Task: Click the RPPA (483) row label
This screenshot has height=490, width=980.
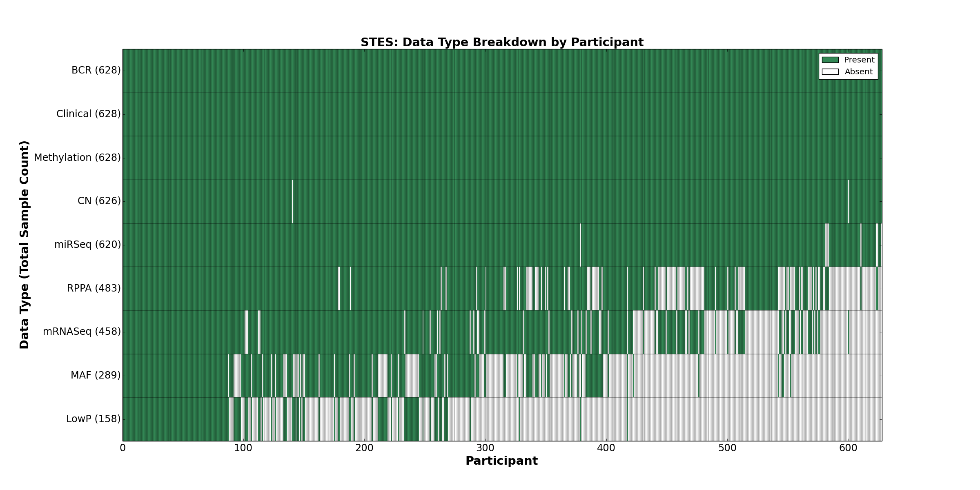Action: [x=94, y=288]
